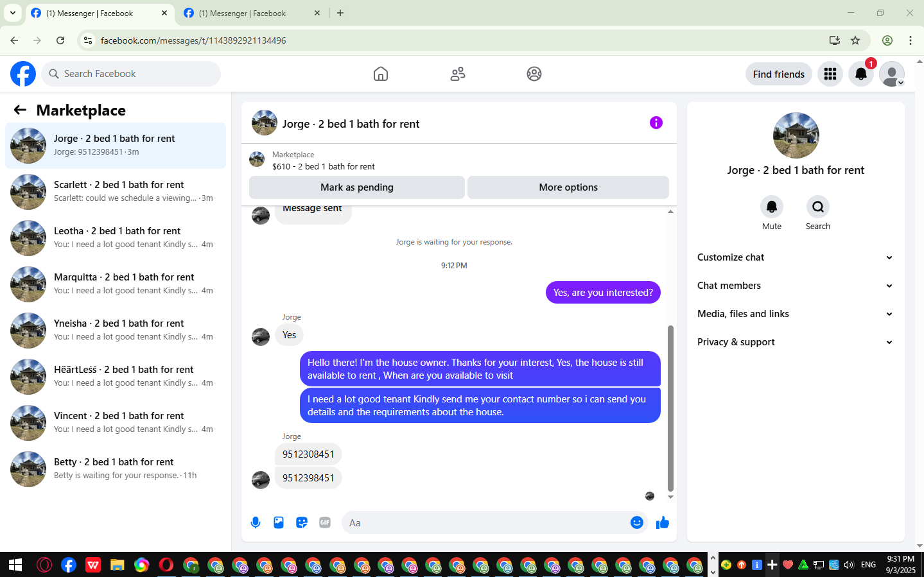924x577 pixels.
Task: Go back with the browser back arrow
Action: point(14,40)
